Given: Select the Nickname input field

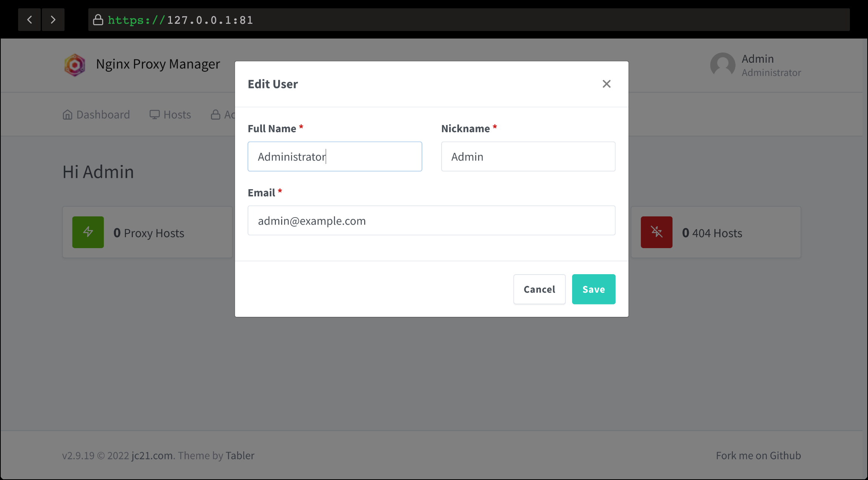Looking at the screenshot, I should [528, 156].
